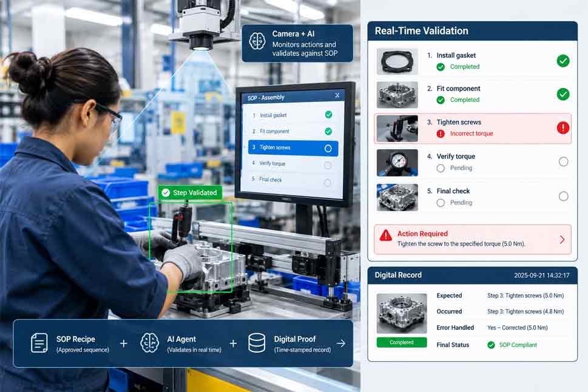Click the green check on monitor's Install gasket row
Image resolution: width=588 pixels, height=392 pixels.
pos(328,115)
